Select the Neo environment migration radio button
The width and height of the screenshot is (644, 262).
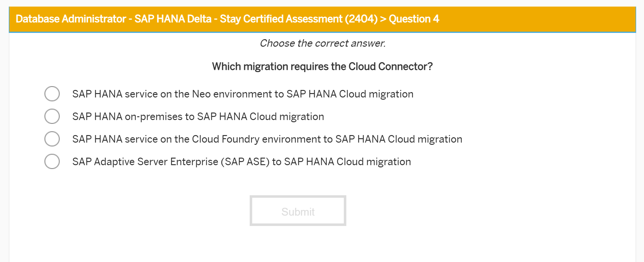pos(52,93)
